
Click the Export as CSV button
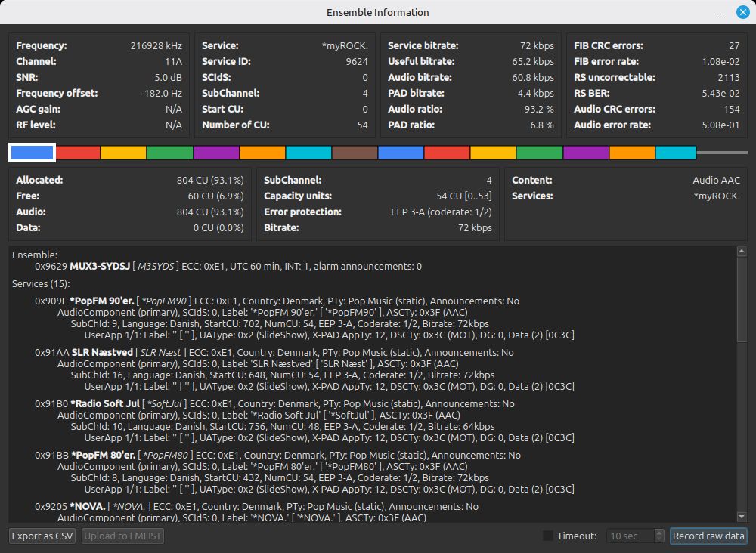click(43, 536)
